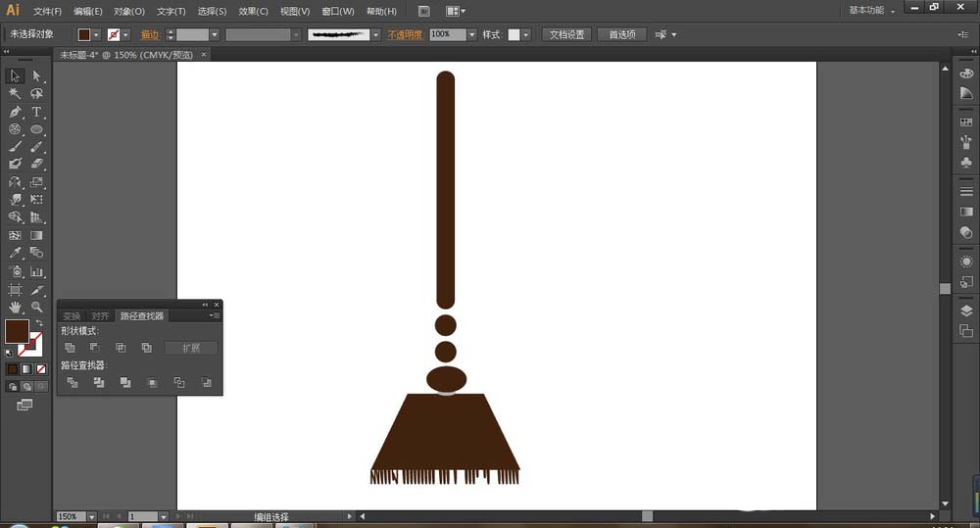This screenshot has width=980, height=528.
Task: Click the 首选项 button
Action: (621, 34)
